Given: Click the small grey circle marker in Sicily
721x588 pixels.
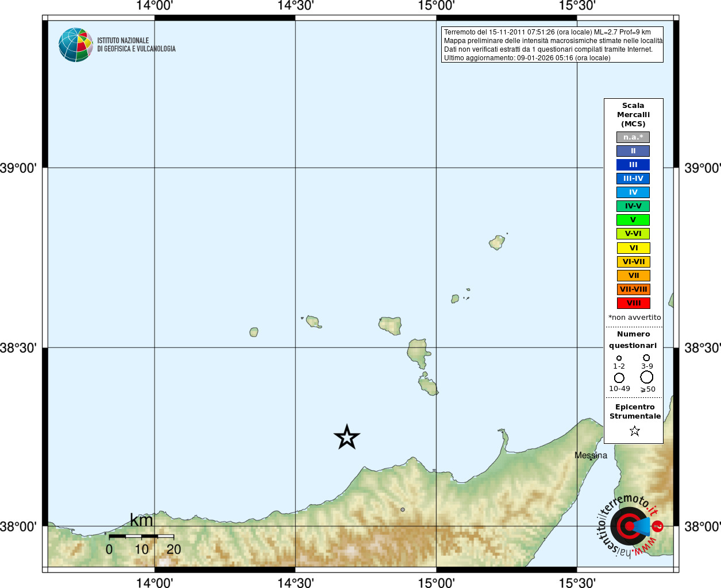Looking at the screenshot, I should coord(403,509).
